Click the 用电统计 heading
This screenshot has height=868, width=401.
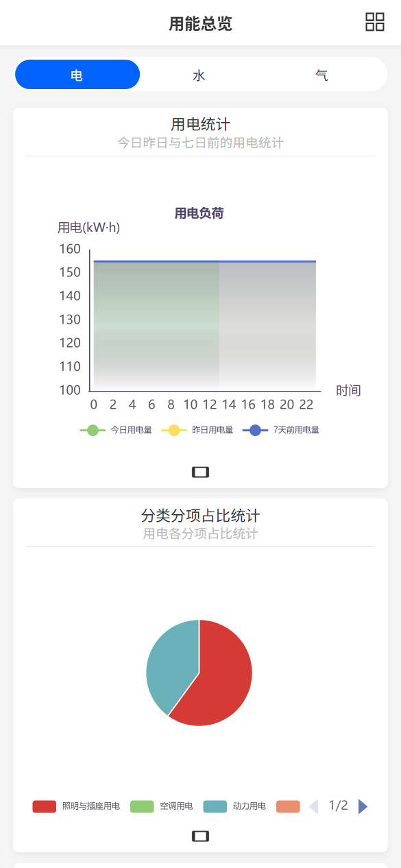(x=200, y=124)
